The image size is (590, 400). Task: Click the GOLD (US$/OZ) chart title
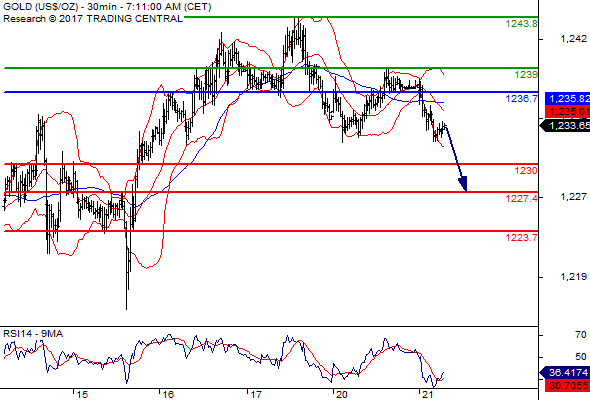pyautogui.click(x=107, y=7)
